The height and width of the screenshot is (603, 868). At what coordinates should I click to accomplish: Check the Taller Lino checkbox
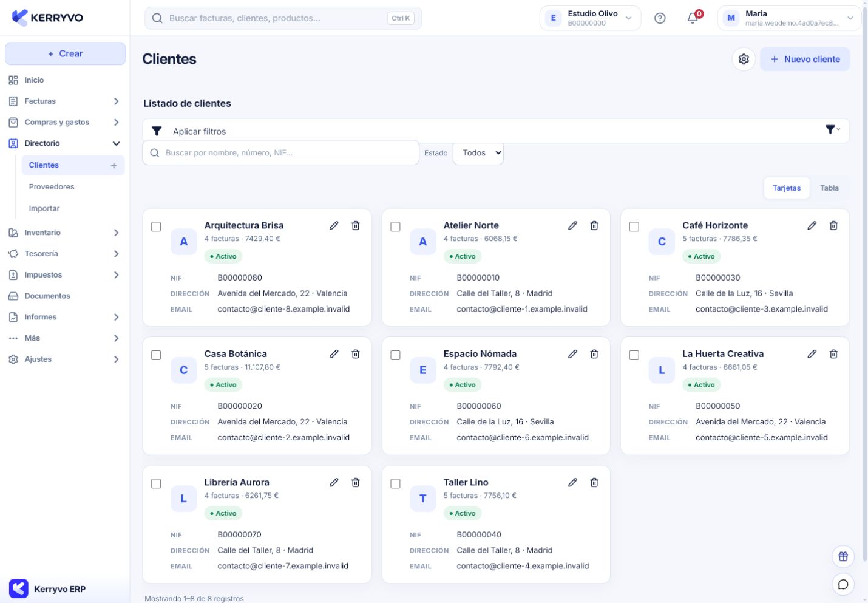click(x=395, y=483)
